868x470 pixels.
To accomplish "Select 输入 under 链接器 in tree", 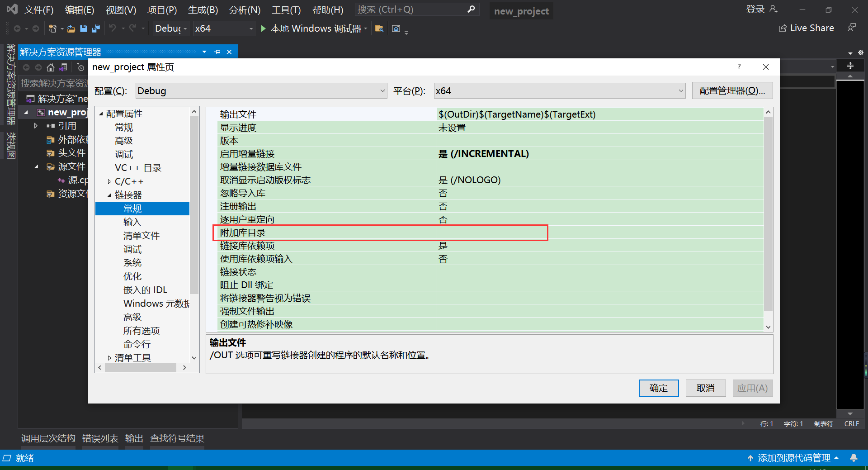I will (x=132, y=222).
